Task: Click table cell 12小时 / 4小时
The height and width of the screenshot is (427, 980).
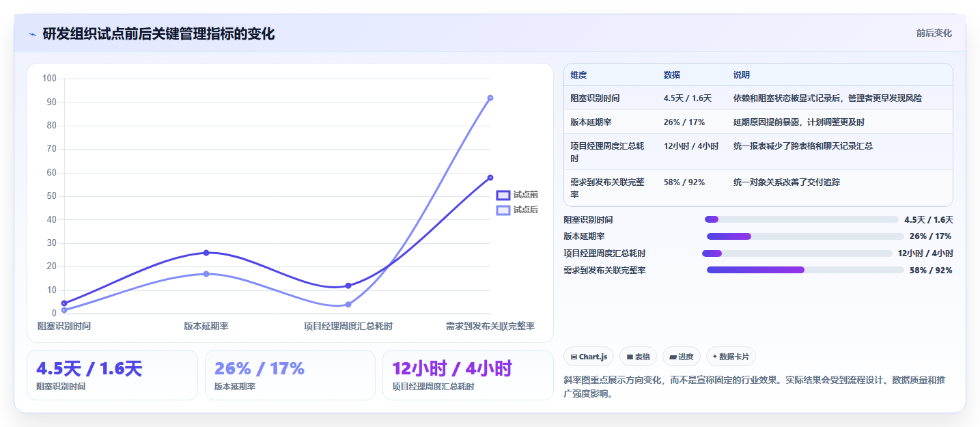Action: click(691, 146)
